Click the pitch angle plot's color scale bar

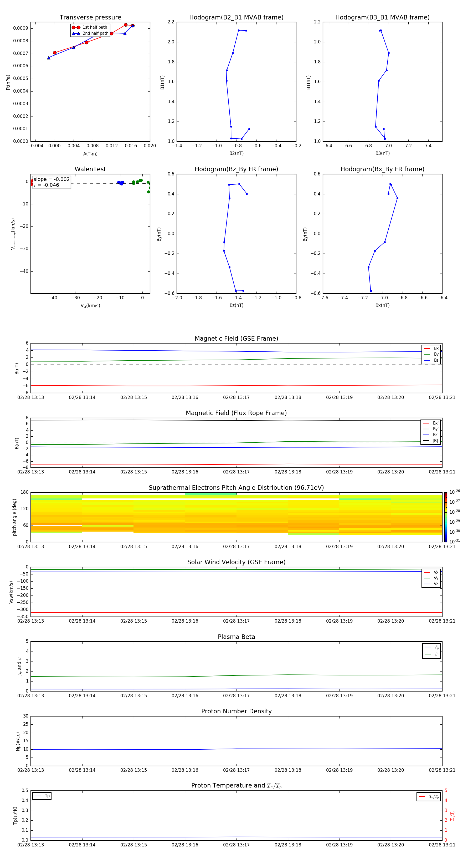(446, 517)
